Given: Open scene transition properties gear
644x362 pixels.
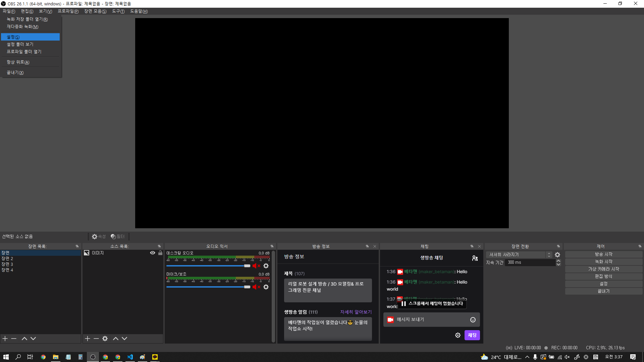Looking at the screenshot, I should point(557,255).
